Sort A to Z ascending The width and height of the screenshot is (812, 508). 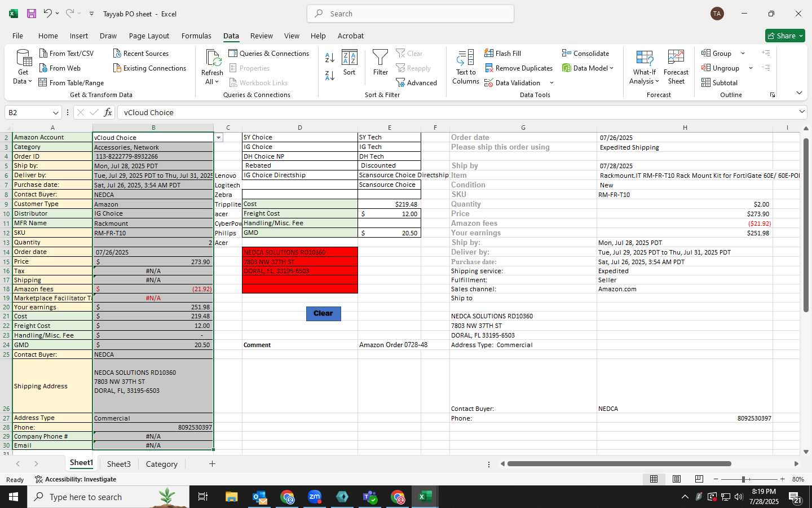330,57
